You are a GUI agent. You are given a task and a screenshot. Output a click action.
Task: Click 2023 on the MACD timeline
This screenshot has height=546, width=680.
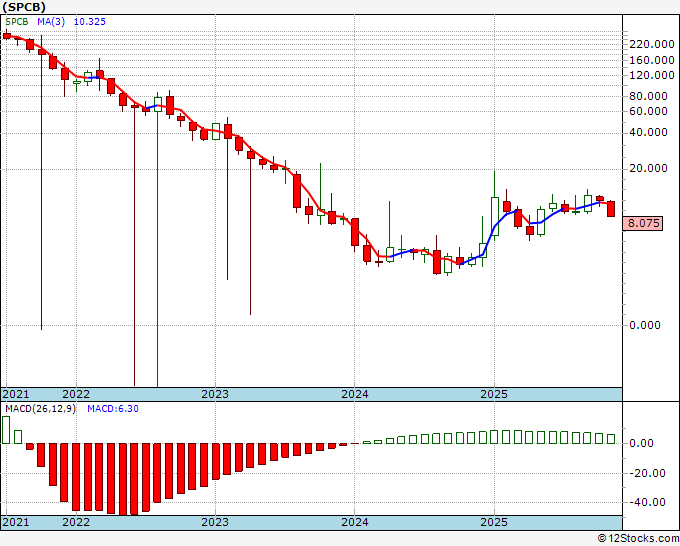click(215, 522)
